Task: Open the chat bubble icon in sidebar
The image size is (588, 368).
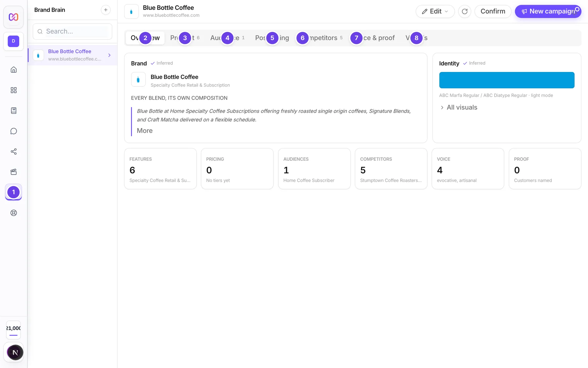Action: [x=13, y=131]
